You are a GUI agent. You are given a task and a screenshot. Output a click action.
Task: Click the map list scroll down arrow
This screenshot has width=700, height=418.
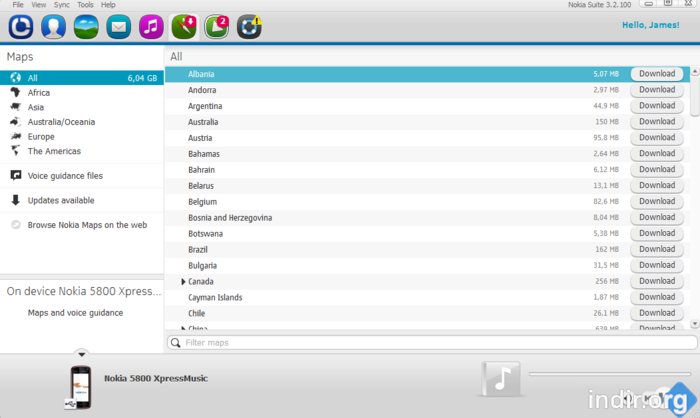coord(695,324)
